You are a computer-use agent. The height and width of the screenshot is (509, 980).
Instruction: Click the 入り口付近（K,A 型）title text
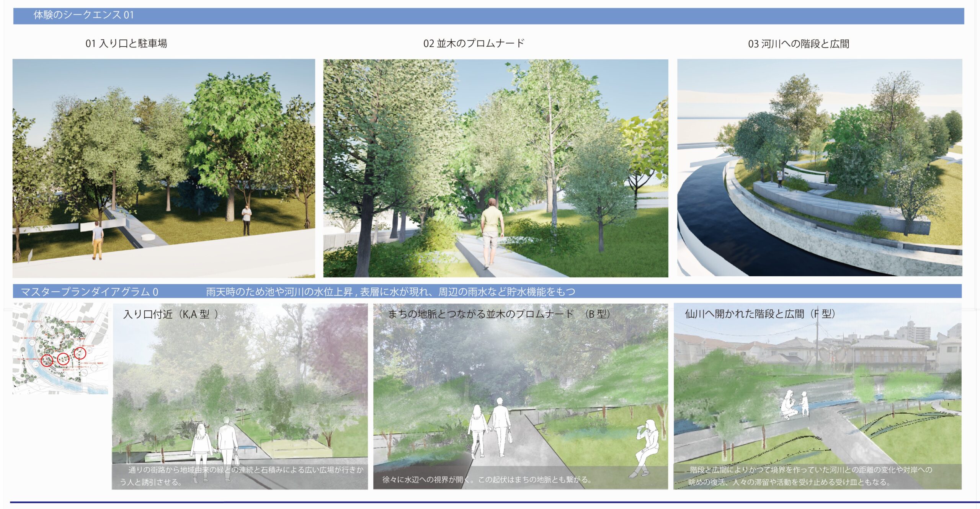point(171,314)
